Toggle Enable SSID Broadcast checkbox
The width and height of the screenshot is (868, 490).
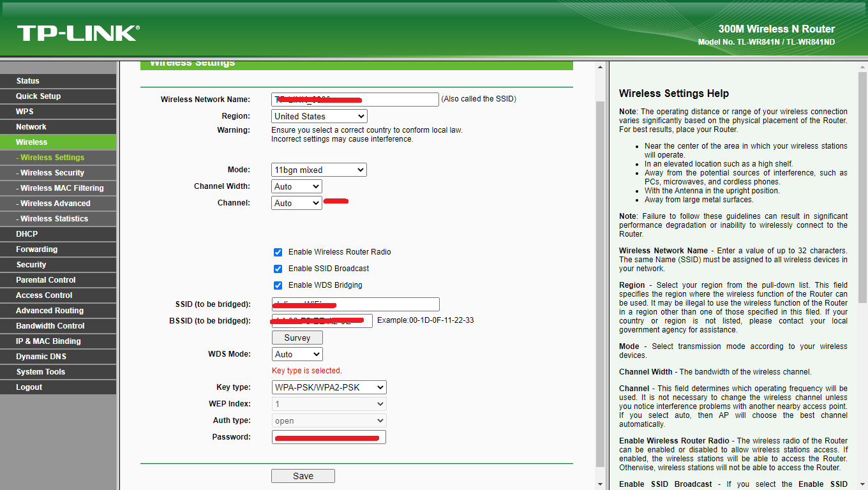pos(278,269)
